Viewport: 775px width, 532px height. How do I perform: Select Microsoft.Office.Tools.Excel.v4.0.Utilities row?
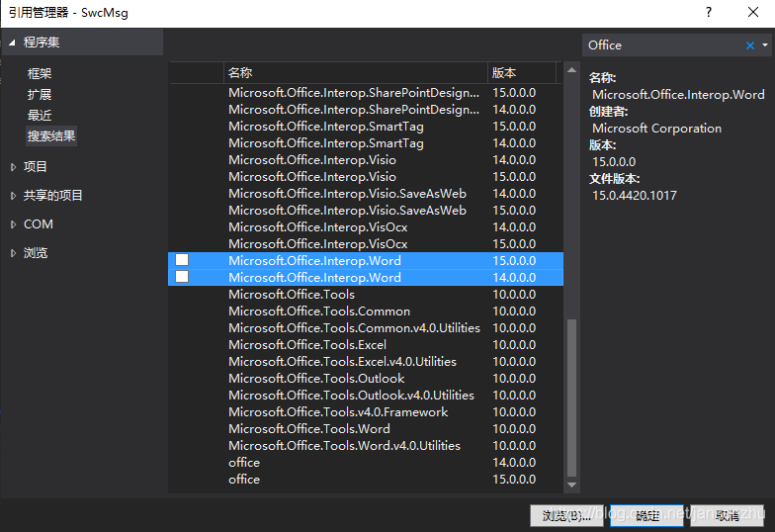coord(366,362)
